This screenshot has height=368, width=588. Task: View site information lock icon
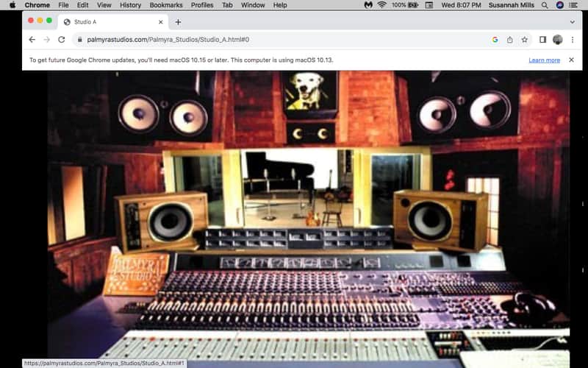(x=79, y=40)
